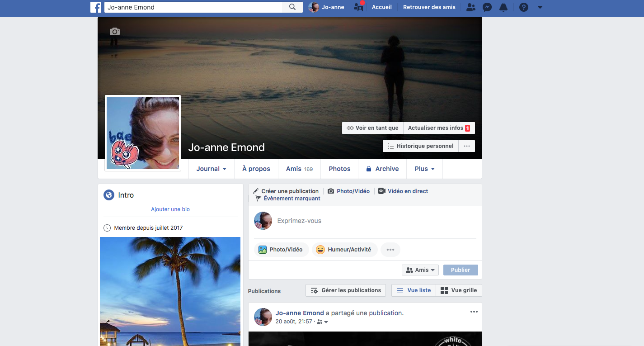644x346 pixels.
Task: Click the shared post image preview
Action: [365, 339]
